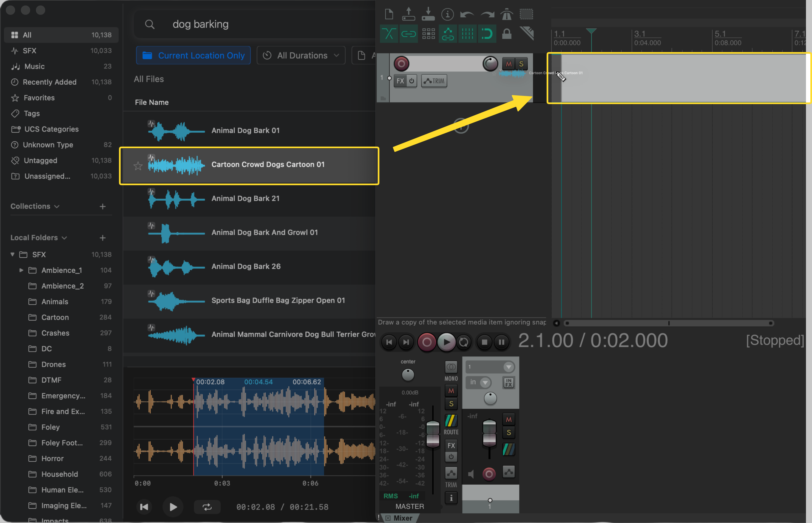The image size is (812, 523).
Task: Click the go to start transport button
Action: [x=389, y=342]
